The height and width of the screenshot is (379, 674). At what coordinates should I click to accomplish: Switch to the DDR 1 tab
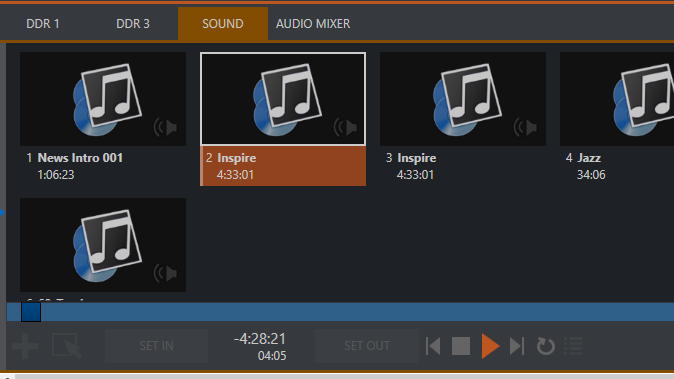click(x=43, y=24)
